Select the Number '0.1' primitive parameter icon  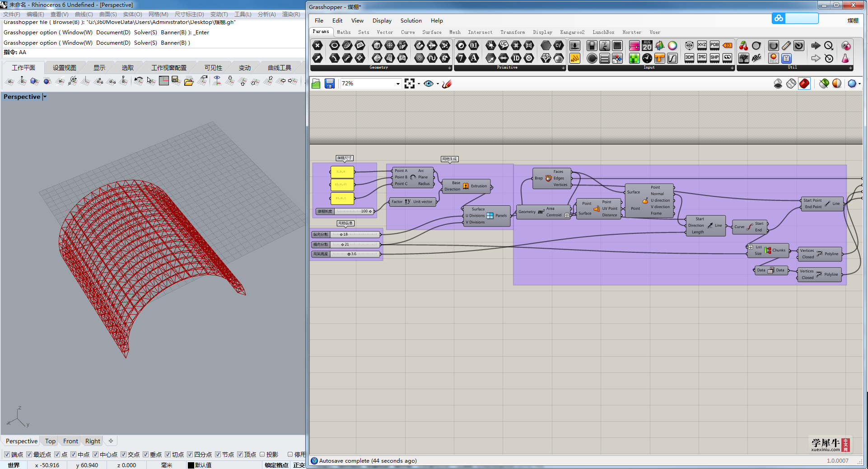(x=474, y=45)
